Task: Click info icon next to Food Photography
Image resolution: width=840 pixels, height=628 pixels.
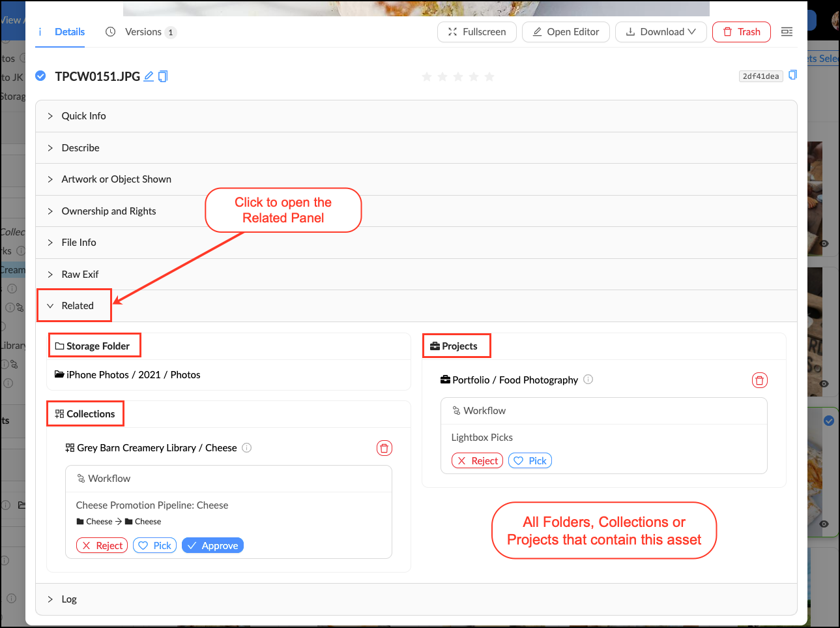Action: click(588, 380)
